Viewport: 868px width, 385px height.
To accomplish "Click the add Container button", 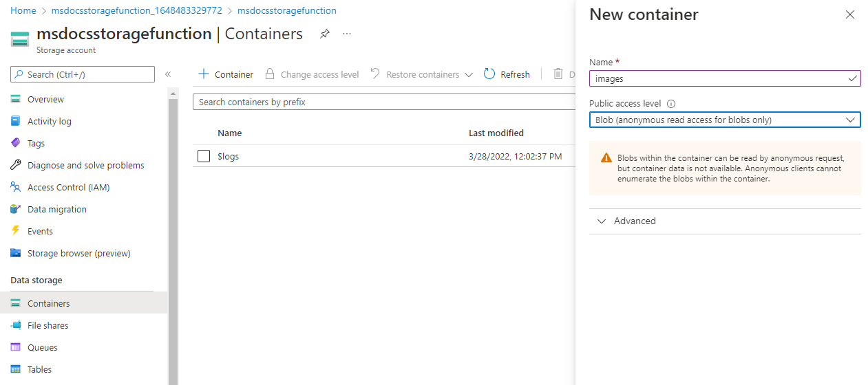I will pyautogui.click(x=226, y=74).
